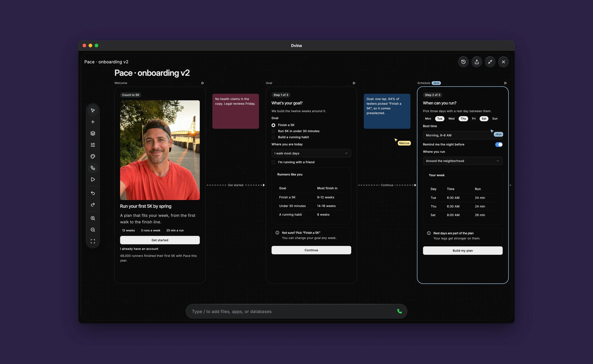Fit canvas to screen icon

tap(93, 241)
